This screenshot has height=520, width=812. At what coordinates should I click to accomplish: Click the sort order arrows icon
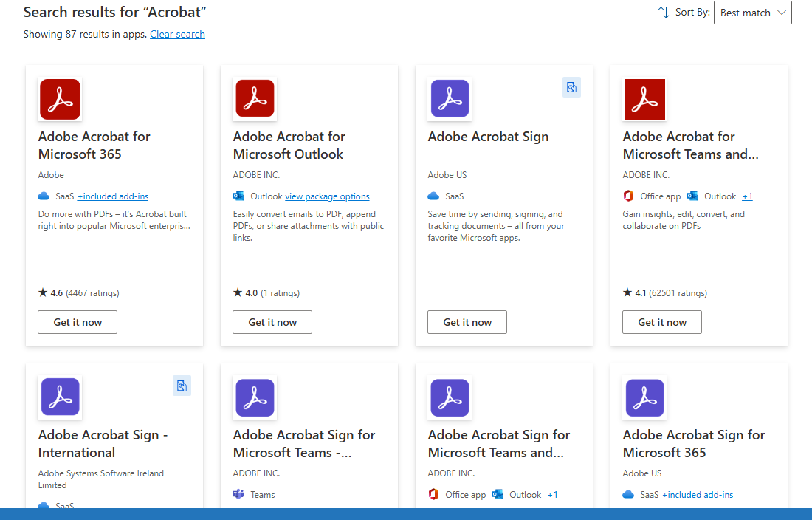click(x=664, y=13)
